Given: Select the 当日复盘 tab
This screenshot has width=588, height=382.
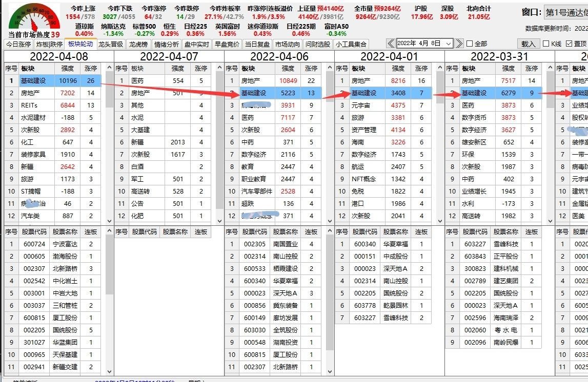Looking at the screenshot, I should tap(257, 44).
